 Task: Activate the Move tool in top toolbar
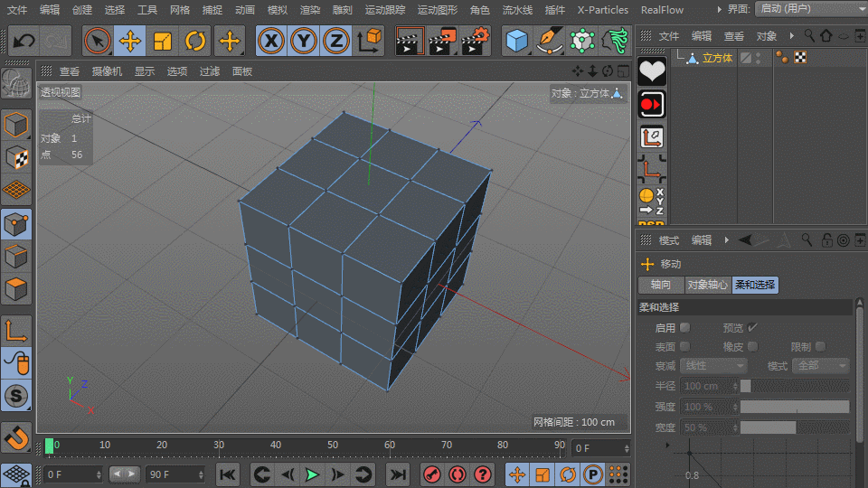[129, 41]
